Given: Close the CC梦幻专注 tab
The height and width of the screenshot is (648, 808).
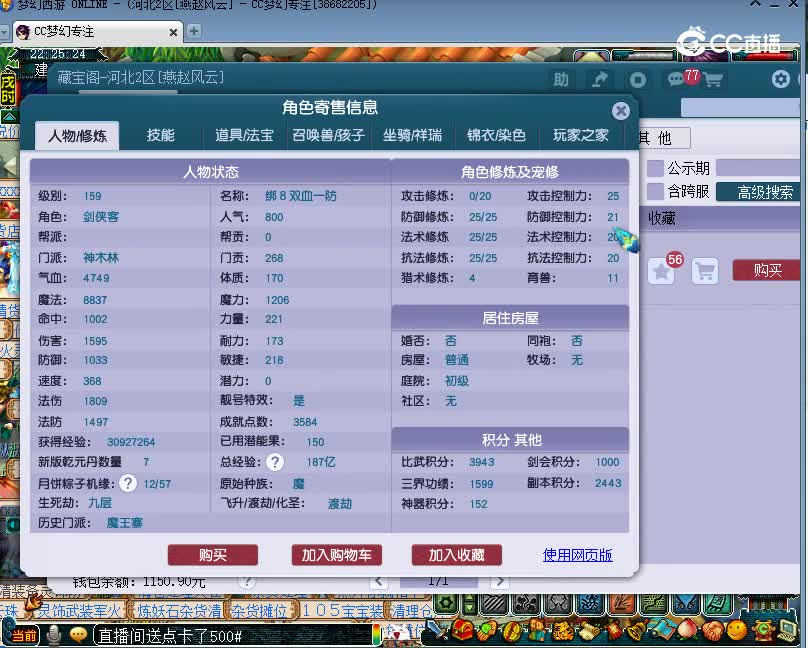Looking at the screenshot, I should coord(173,32).
